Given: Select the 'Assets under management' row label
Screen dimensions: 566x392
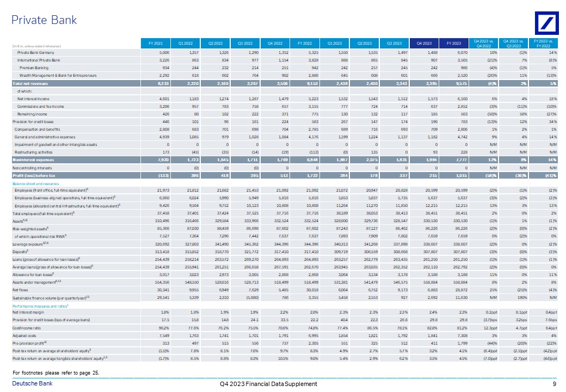Looking at the screenshot, I should pyautogui.click(x=37, y=282).
